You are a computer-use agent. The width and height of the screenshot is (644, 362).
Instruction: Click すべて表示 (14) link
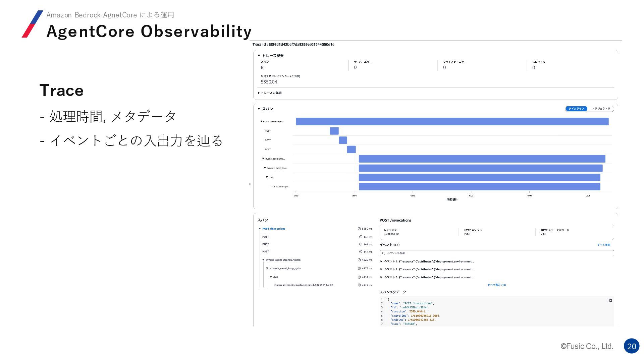[x=497, y=285]
